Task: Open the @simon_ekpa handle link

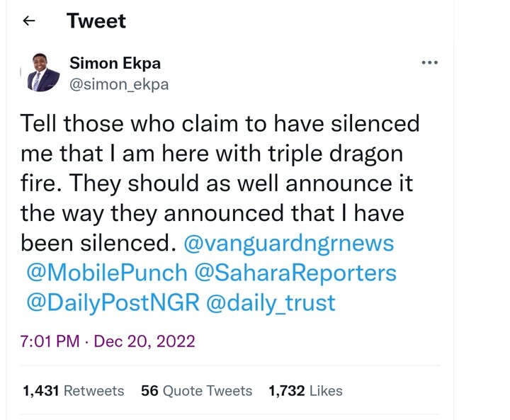Action: coord(119,84)
